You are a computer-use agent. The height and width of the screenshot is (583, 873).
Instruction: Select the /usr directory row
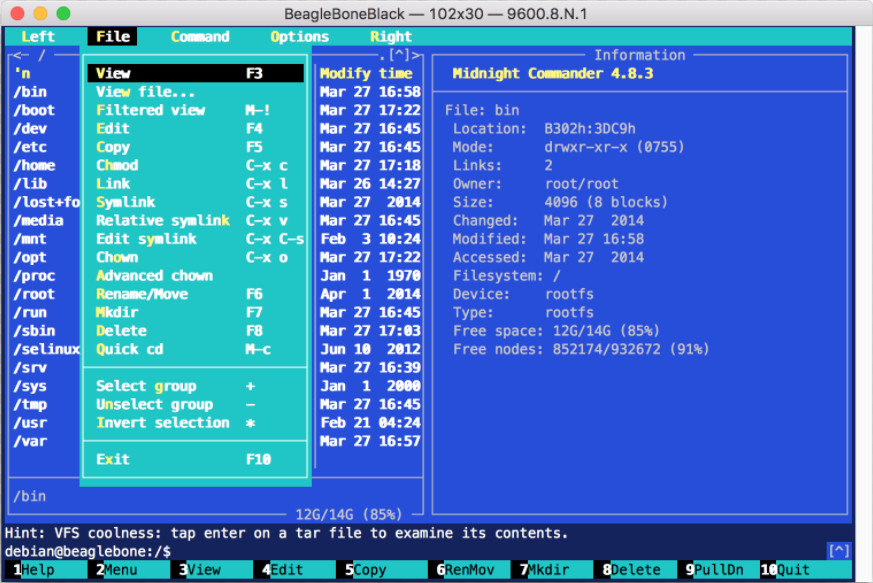[31, 422]
